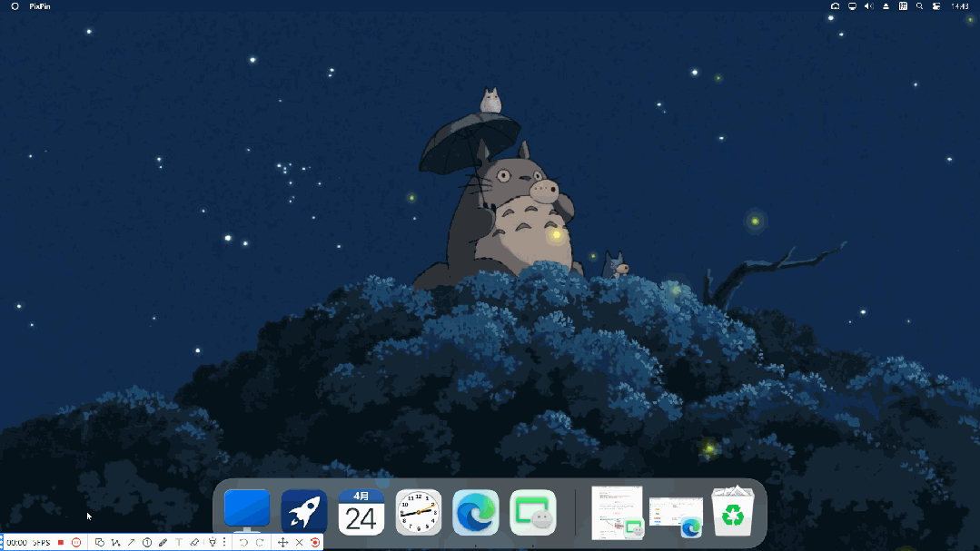Click the move crosshair icon in recording toolbar
The width and height of the screenshot is (980, 551).
[x=282, y=542]
